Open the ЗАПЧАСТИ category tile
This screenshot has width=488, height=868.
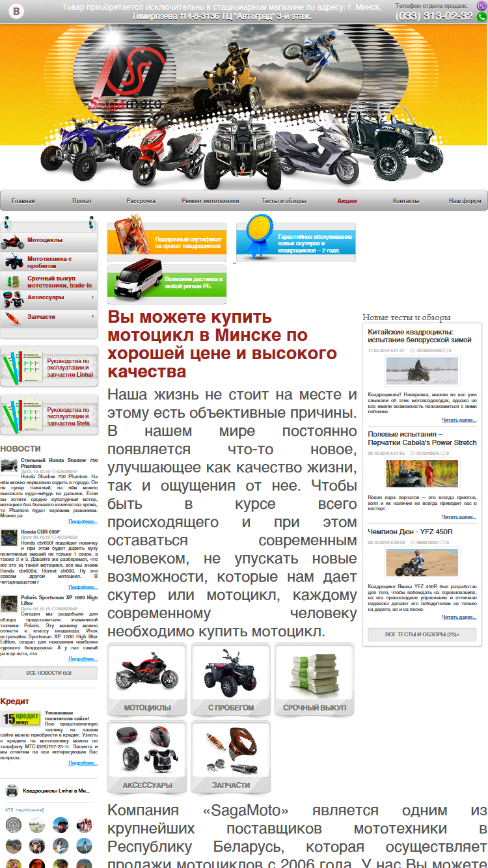click(x=231, y=757)
